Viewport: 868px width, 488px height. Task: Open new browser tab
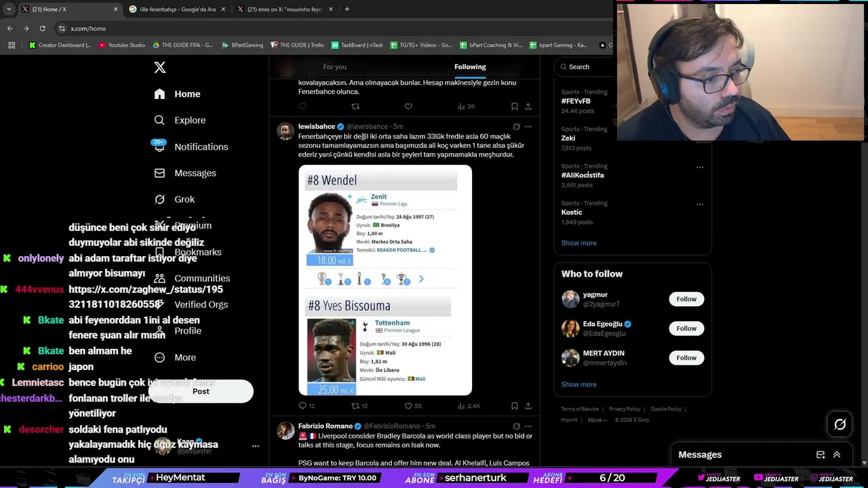(347, 9)
